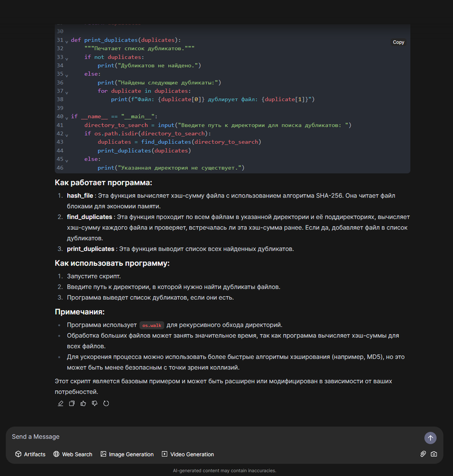453x476 pixels.
Task: Click code line 41 with directory_to_search input
Action: (218, 125)
